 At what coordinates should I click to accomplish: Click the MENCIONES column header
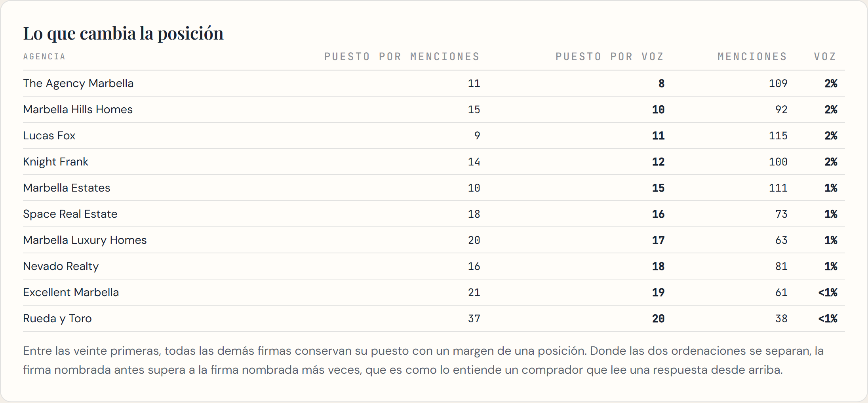pyautogui.click(x=752, y=57)
